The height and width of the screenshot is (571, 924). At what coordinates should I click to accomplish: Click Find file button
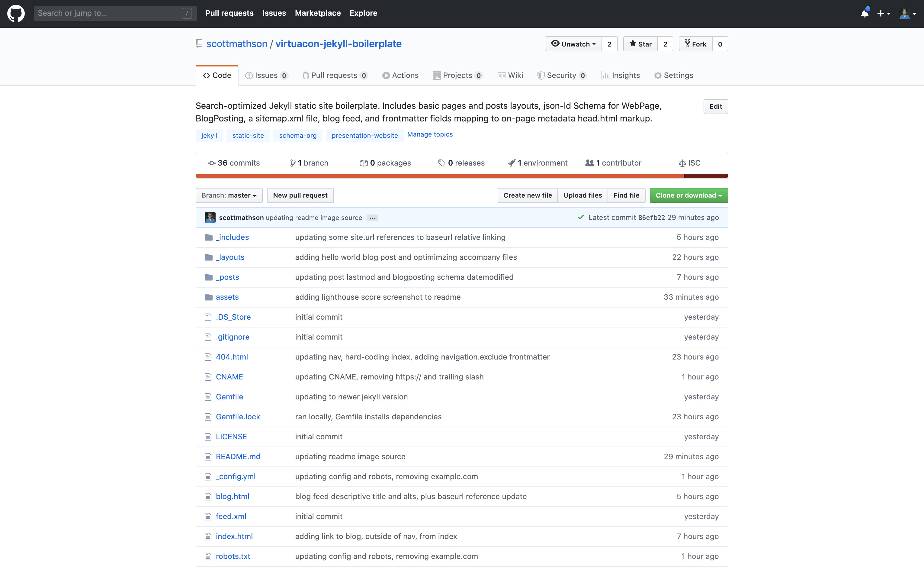627,195
